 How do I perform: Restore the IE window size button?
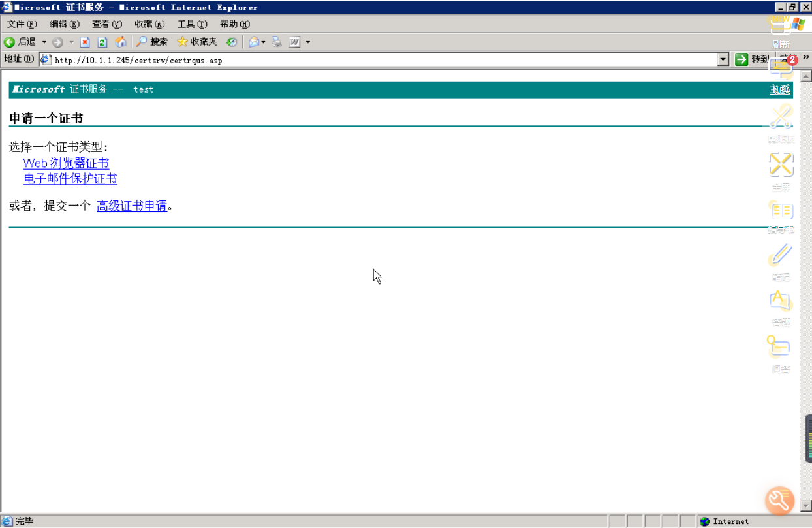(792, 7)
